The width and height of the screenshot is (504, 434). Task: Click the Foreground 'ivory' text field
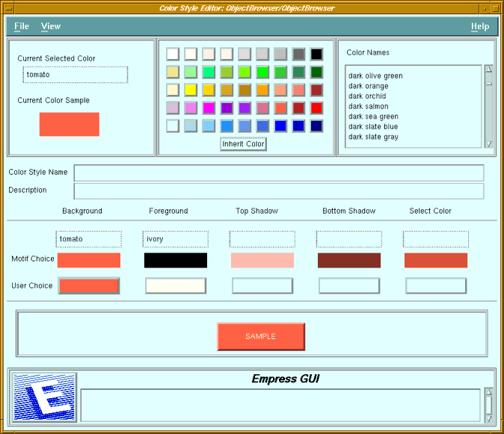coord(176,239)
